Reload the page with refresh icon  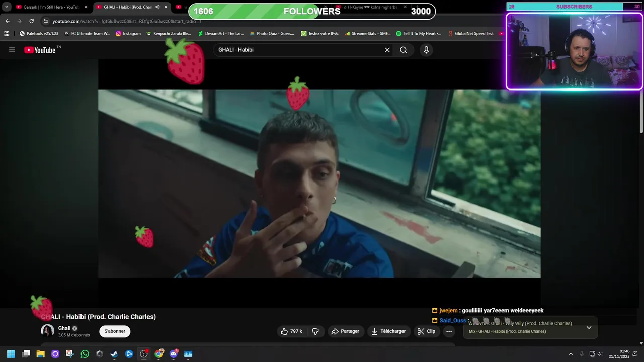pyautogui.click(x=31, y=21)
